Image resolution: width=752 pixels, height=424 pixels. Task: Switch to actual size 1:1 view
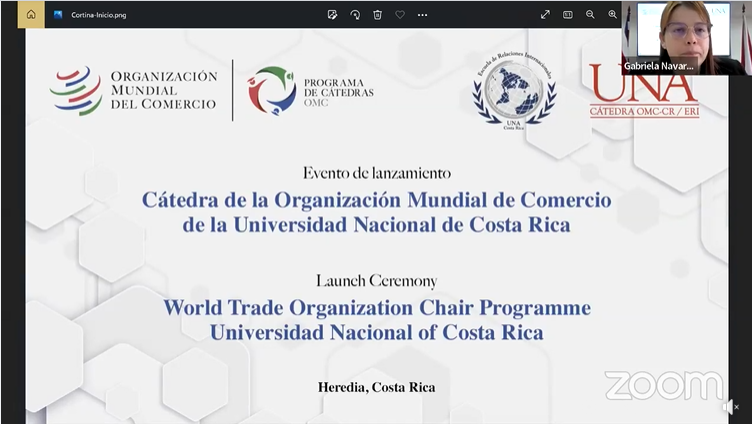(568, 15)
